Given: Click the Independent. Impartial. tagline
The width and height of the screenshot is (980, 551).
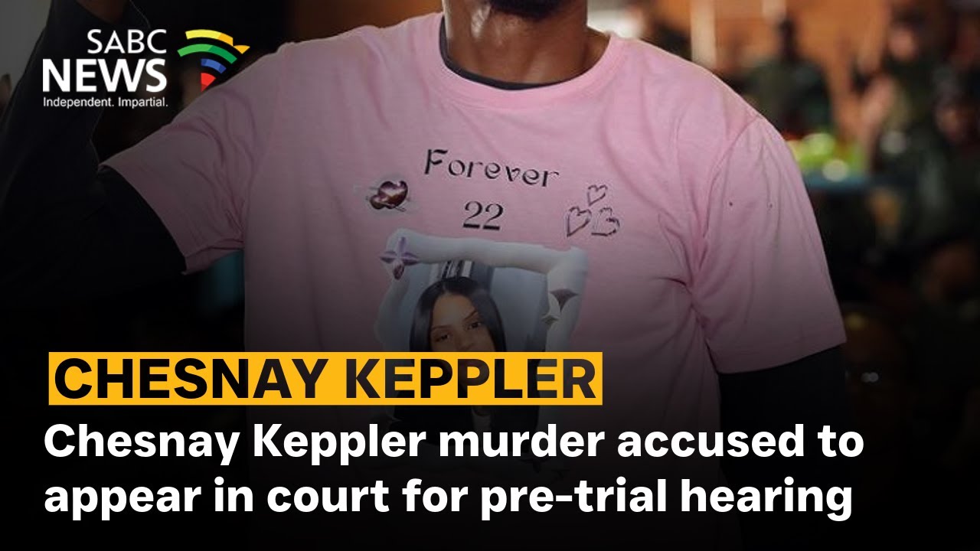Looking at the screenshot, I should tap(105, 102).
